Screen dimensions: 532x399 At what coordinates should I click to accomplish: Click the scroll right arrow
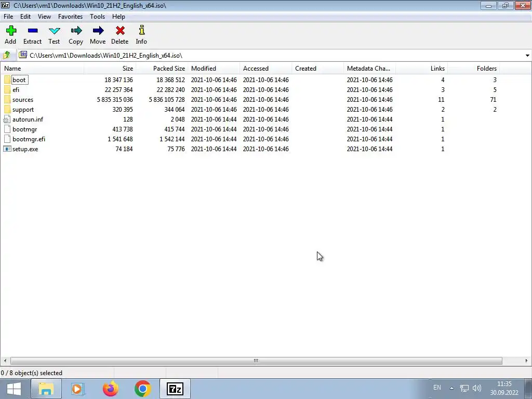[x=527, y=361]
